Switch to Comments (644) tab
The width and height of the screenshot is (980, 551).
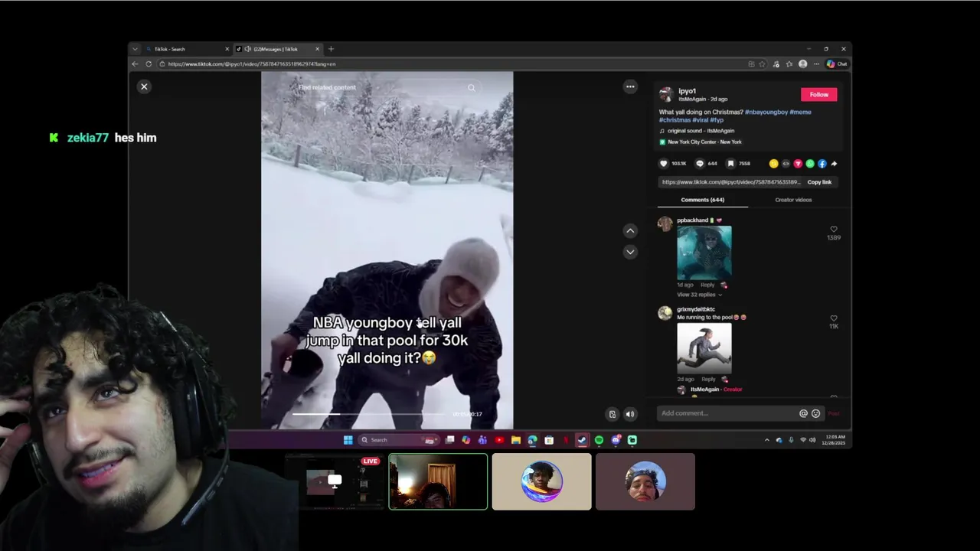pyautogui.click(x=702, y=200)
